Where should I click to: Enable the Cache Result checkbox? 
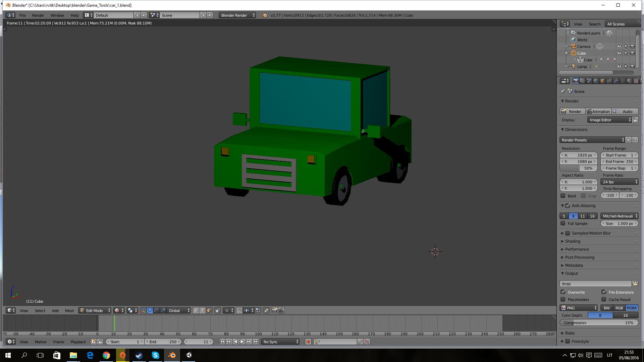tap(604, 299)
